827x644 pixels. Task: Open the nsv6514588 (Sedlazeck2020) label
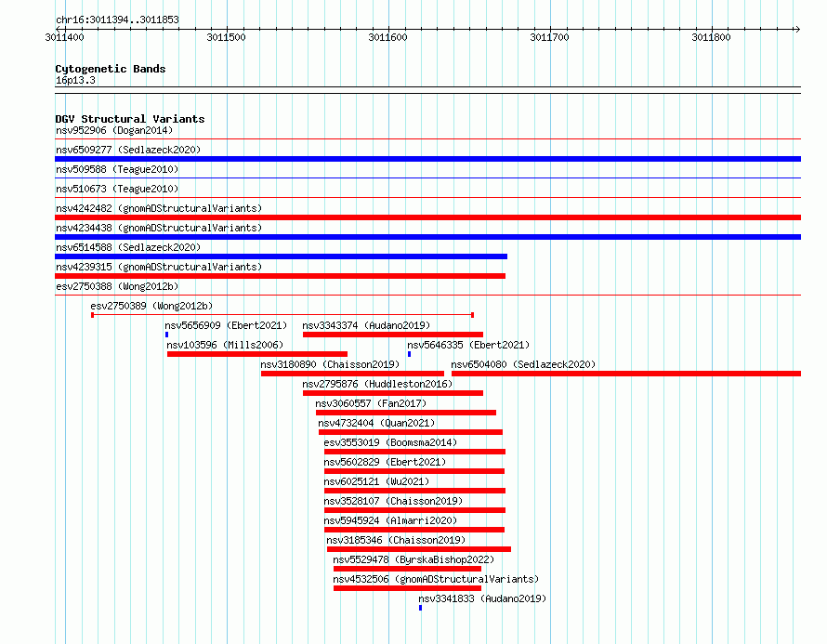[x=128, y=247]
